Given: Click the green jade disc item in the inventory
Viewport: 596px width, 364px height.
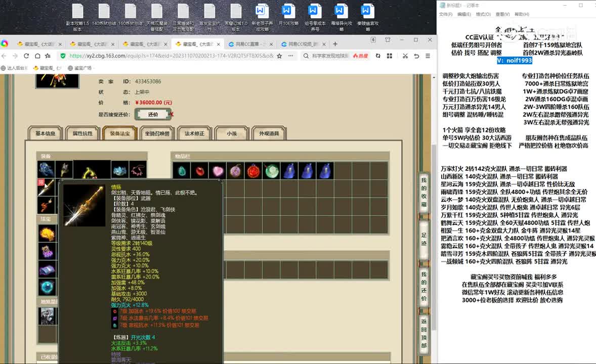Looking at the screenshot, I should [x=272, y=171].
